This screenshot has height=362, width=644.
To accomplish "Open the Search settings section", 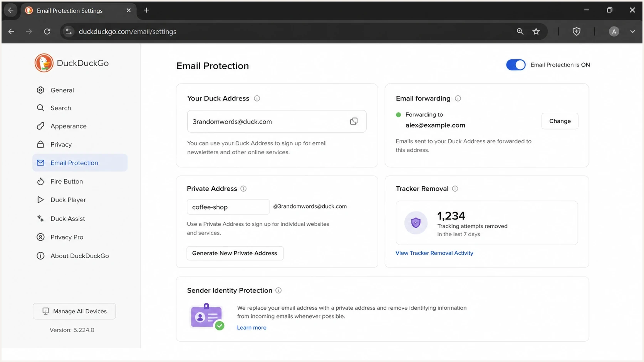I will tap(80, 108).
